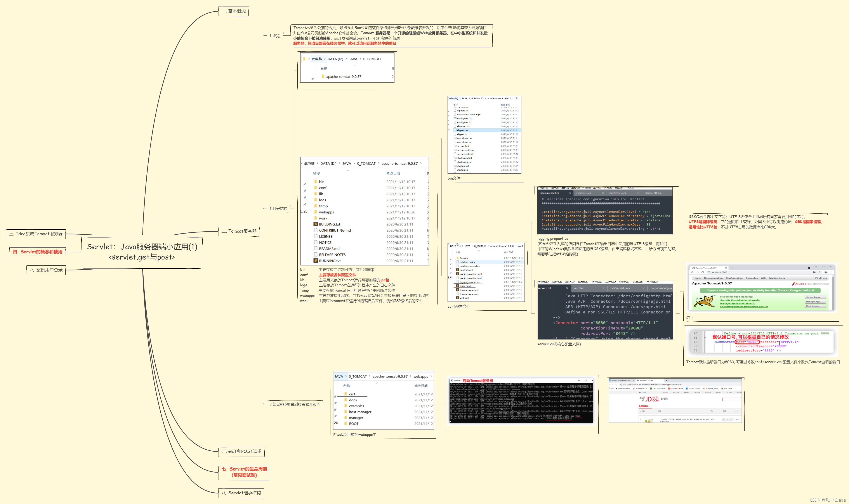Click the localhost:8080 address bar
Screen dimensions: 849x504
719,272
